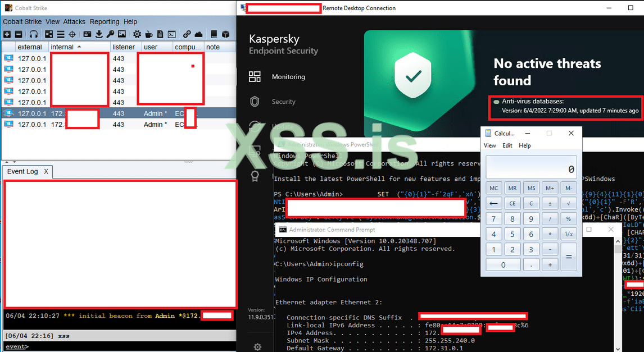This screenshot has height=352, width=644.
Task: Open help via the book icon
Action: [214, 34]
